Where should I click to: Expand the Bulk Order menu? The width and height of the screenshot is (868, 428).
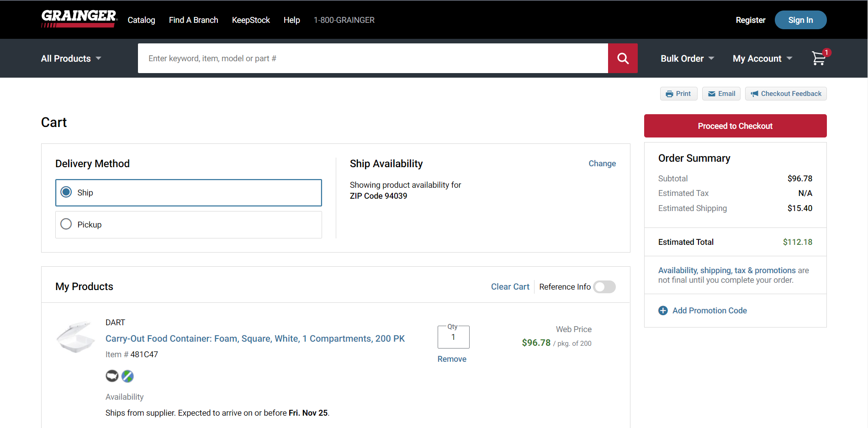[686, 58]
